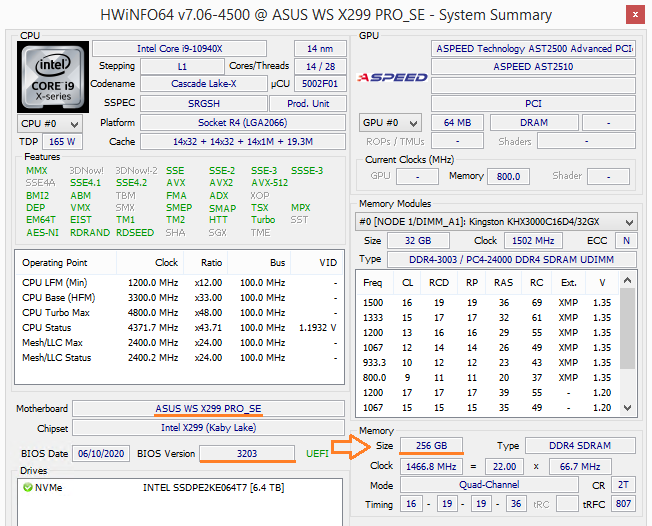This screenshot has width=652, height=526.
Task: Click the Prod. Unit field
Action: (308, 104)
